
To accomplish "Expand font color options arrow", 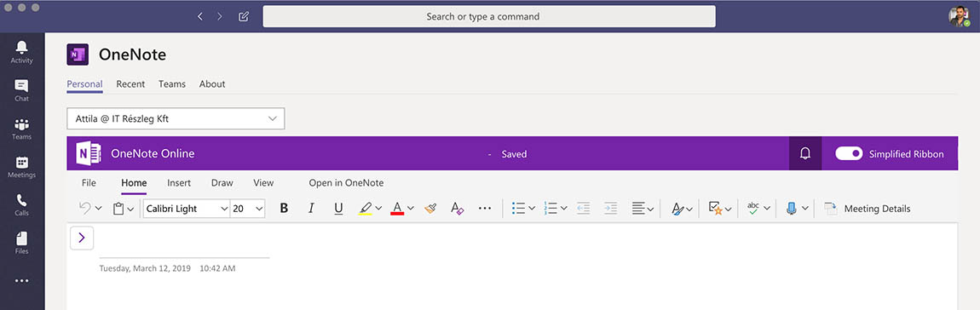I will tap(411, 209).
